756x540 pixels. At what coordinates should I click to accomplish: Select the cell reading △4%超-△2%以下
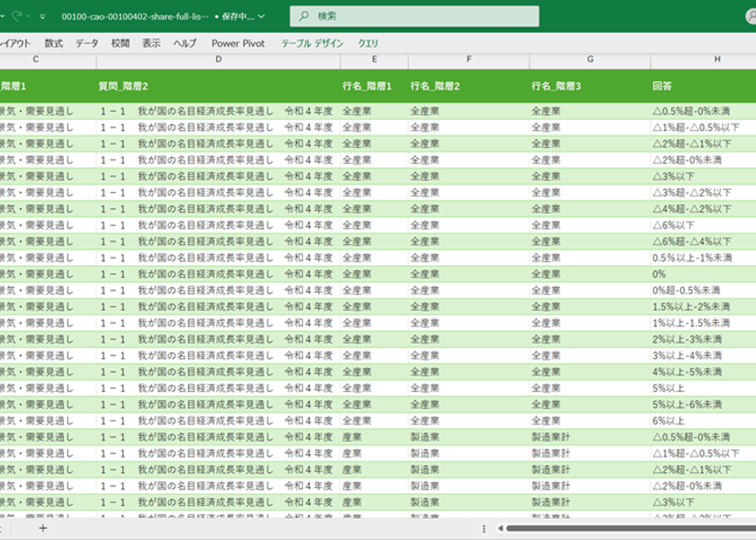pyautogui.click(x=704, y=209)
